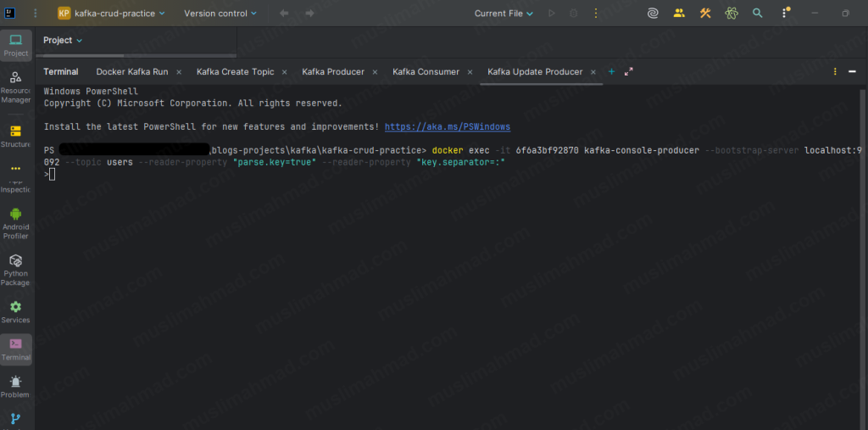The width and height of the screenshot is (868, 430).
Task: Open the Python Packages tool window
Action: tap(16, 270)
